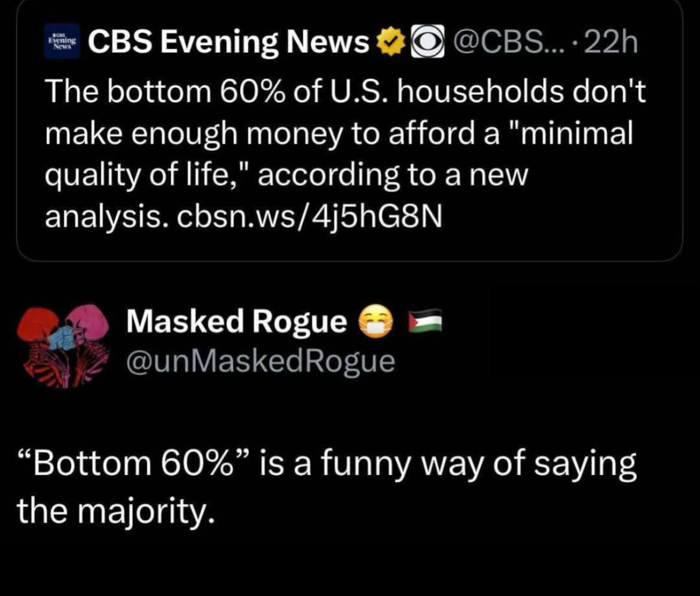Open Masked Rogue's skeleton profile picture
The image size is (700, 596).
(x=62, y=346)
